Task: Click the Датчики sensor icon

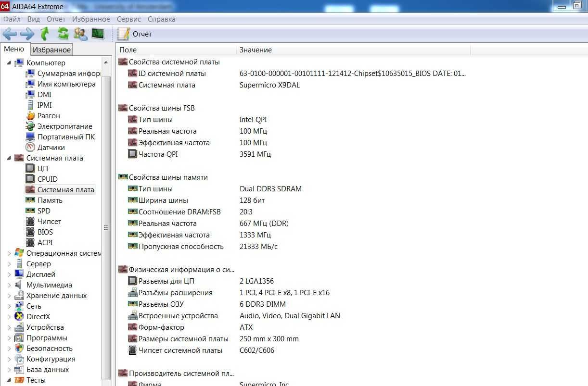Action: pyautogui.click(x=30, y=147)
